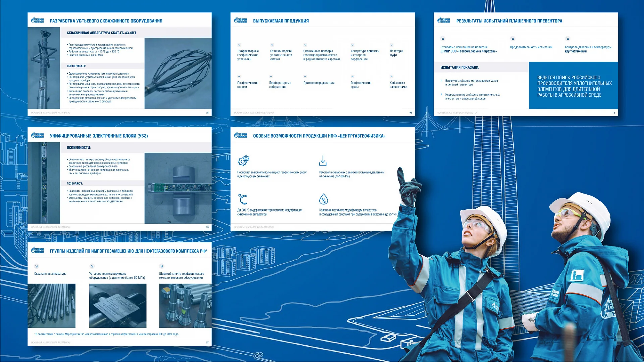Click the 'Особенности:' subheading
Image resolution: width=644 pixels, height=362 pixels.
78,148
